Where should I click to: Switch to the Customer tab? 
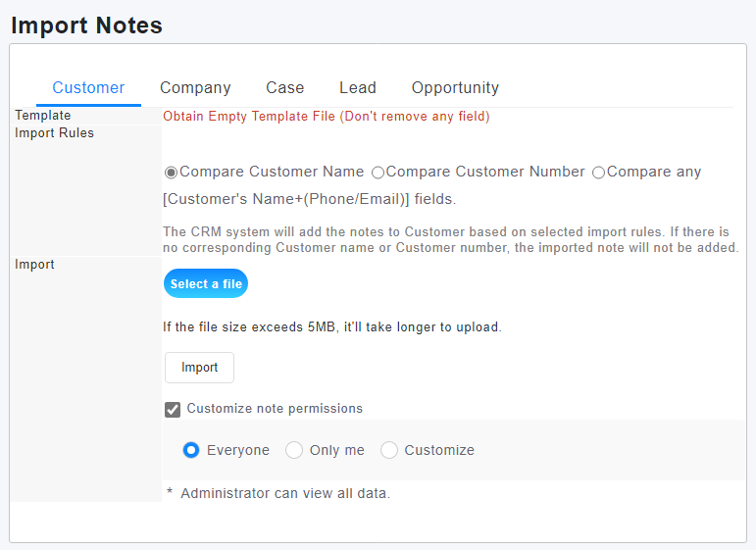88,88
